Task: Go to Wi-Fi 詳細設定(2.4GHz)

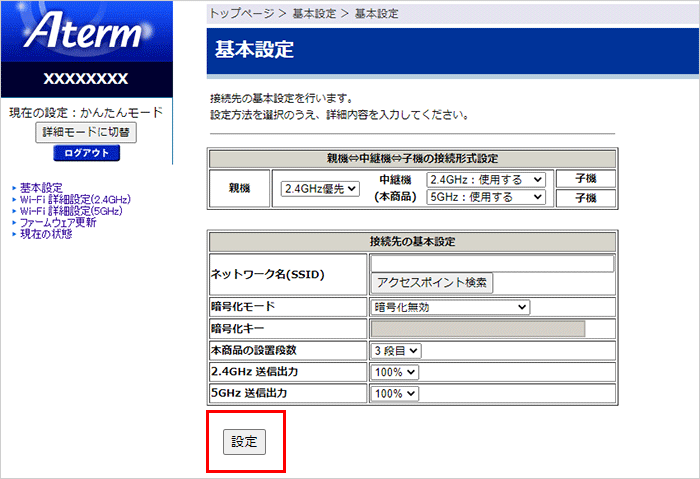Action: click(75, 200)
